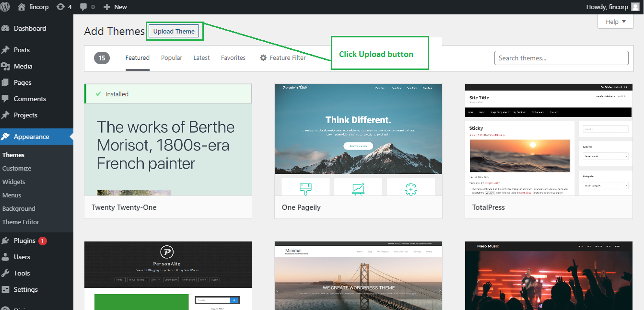Click the TotalPress theme screenshot
Viewport: 644px width, 310px height.
pyautogui.click(x=549, y=140)
